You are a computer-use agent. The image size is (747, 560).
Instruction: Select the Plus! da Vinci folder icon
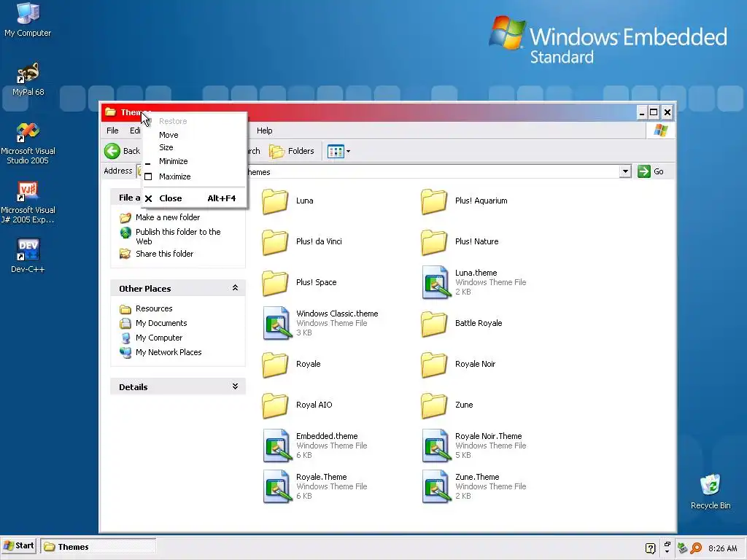pyautogui.click(x=275, y=242)
